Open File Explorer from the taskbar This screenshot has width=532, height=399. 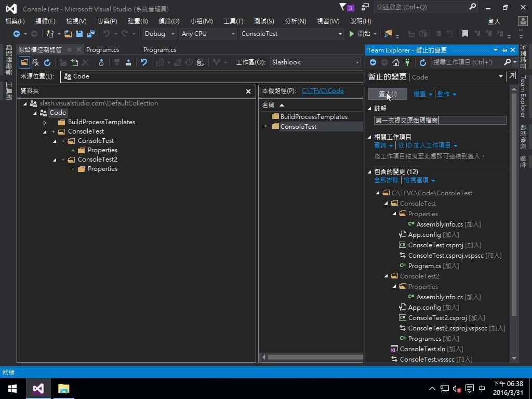click(x=63, y=389)
